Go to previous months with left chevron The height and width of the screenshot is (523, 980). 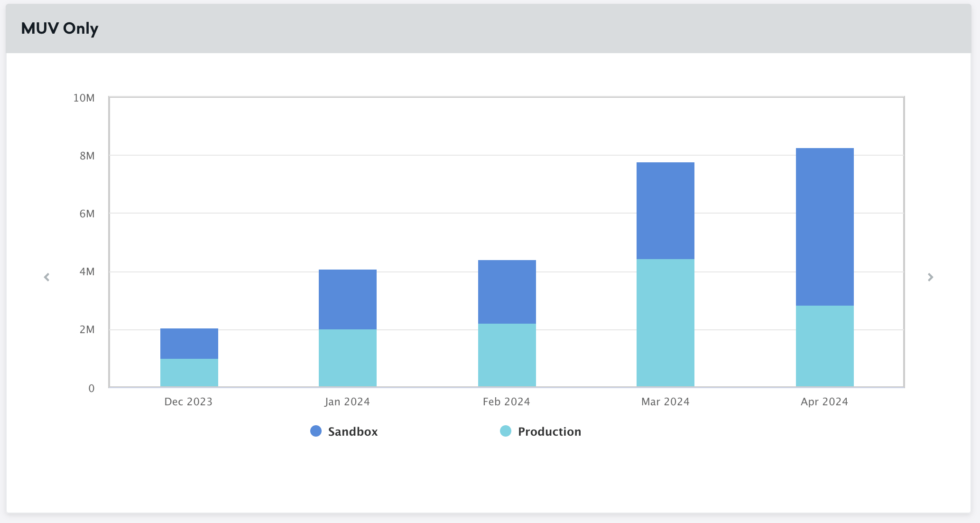coord(46,277)
